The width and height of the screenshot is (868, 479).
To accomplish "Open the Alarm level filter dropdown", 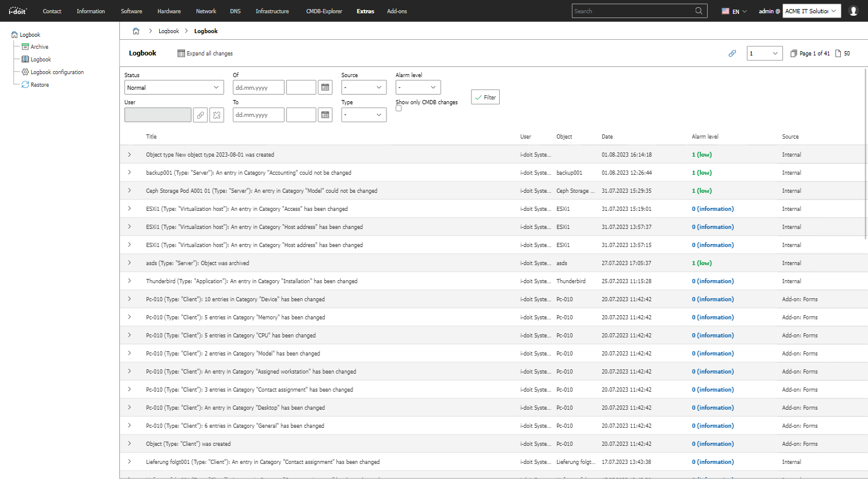I will pyautogui.click(x=418, y=87).
